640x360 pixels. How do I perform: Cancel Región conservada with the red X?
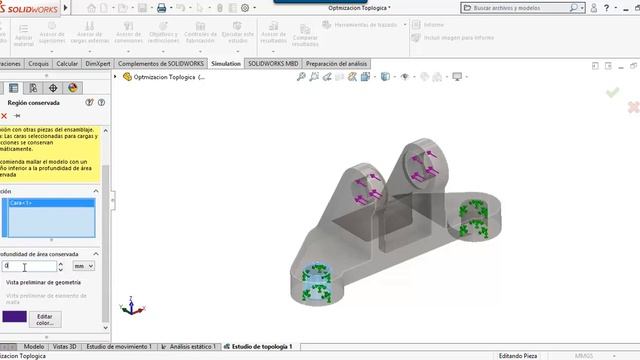4,116
